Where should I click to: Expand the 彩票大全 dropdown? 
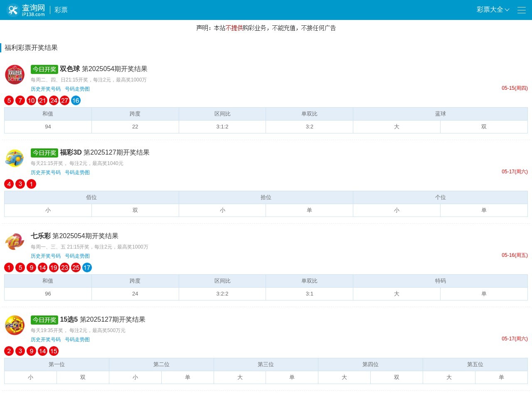pyautogui.click(x=493, y=10)
